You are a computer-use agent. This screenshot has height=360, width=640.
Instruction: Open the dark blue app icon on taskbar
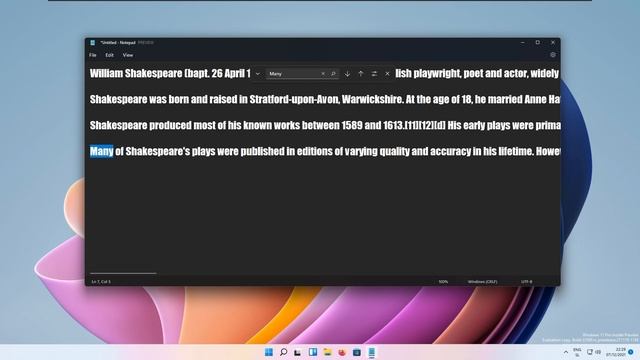click(x=357, y=352)
